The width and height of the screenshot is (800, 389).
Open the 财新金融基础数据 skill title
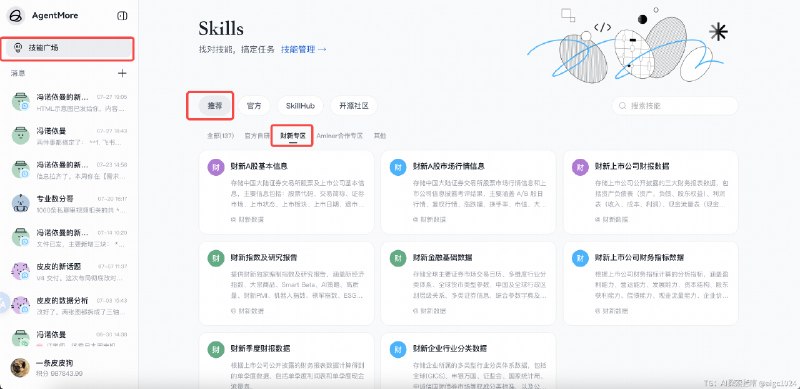[442, 257]
